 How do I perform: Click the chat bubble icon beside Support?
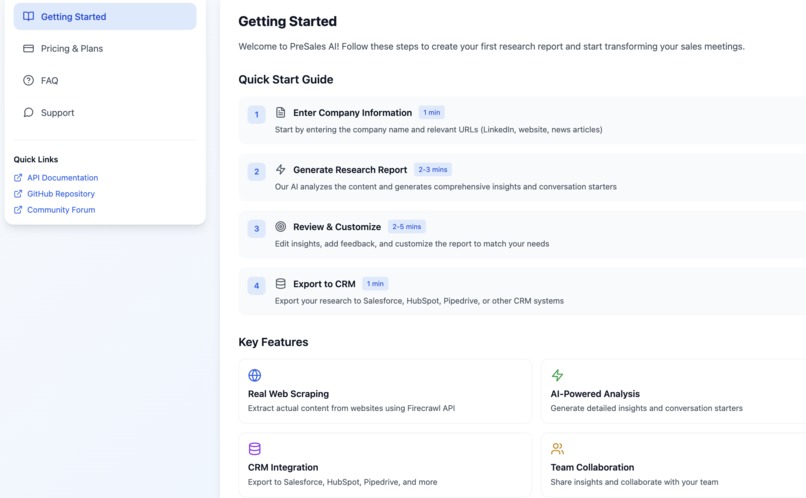pos(28,112)
